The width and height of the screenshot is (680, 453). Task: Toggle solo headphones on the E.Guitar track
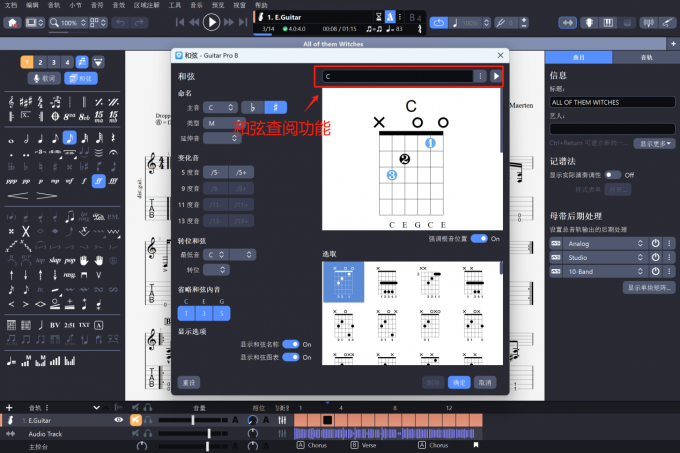(148, 420)
